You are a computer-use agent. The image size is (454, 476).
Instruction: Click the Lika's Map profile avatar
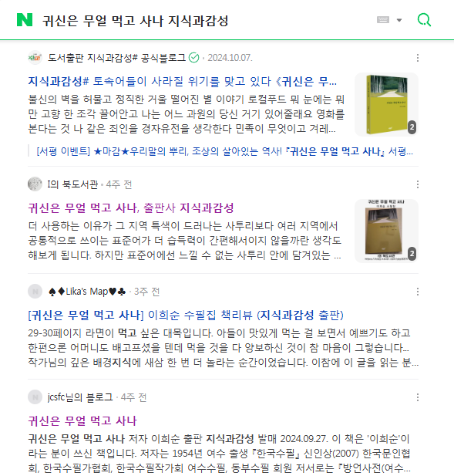click(x=35, y=292)
